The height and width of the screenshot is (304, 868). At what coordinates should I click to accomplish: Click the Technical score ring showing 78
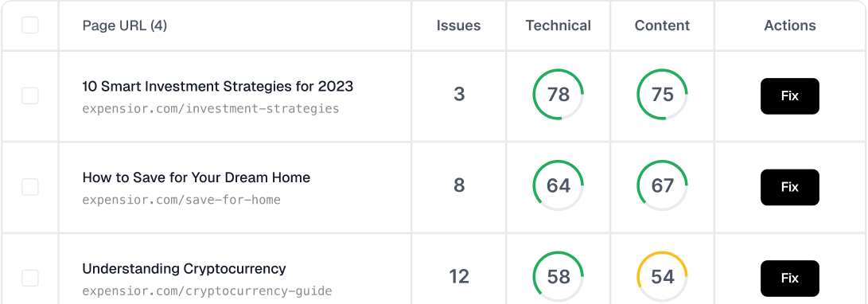coord(558,94)
